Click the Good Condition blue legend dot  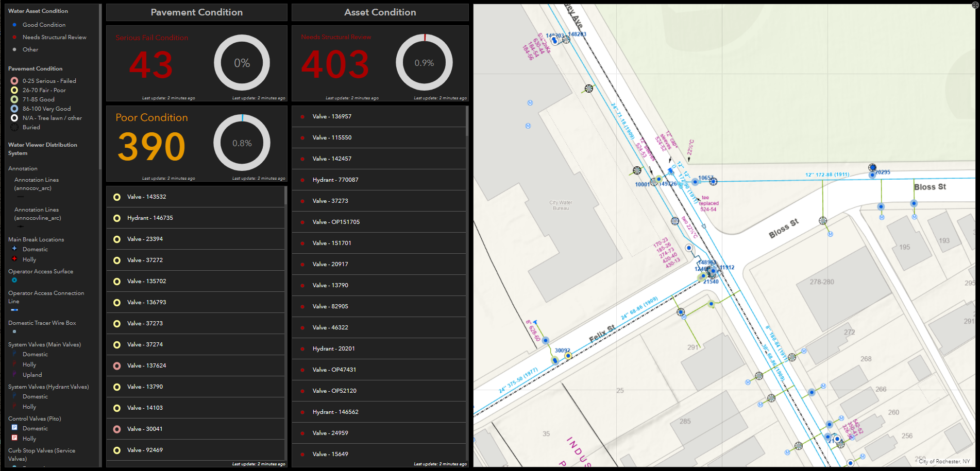[x=14, y=25]
